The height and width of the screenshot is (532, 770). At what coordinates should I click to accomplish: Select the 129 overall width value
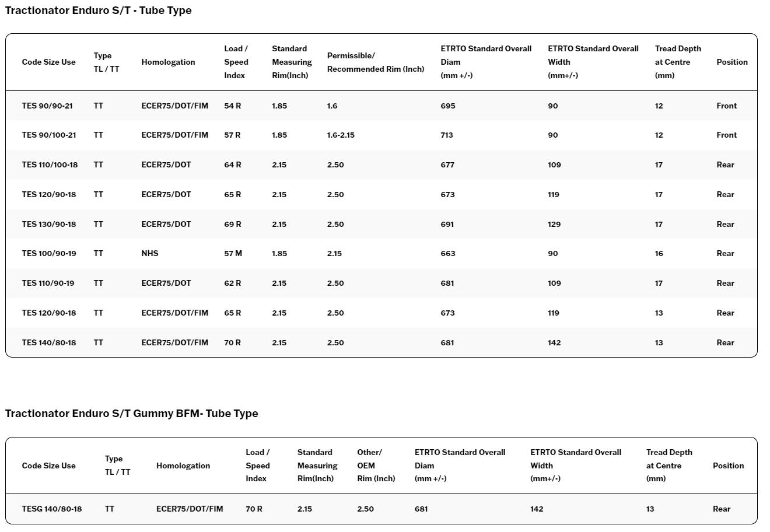coord(554,225)
